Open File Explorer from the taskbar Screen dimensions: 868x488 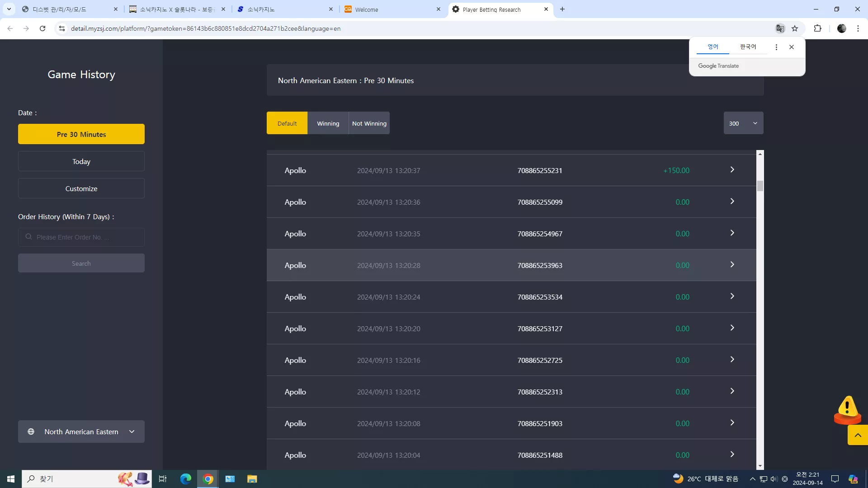point(252,479)
